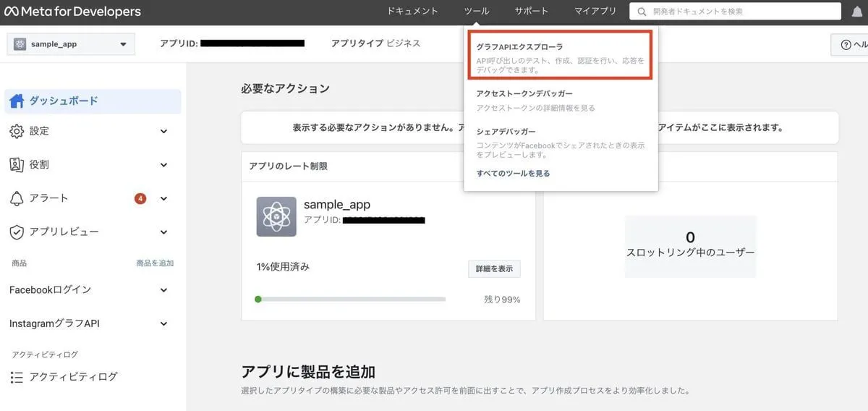Screen dimensions: 868x411
Task: Expand the InstagramグラフAPI section
Action: coord(163,324)
